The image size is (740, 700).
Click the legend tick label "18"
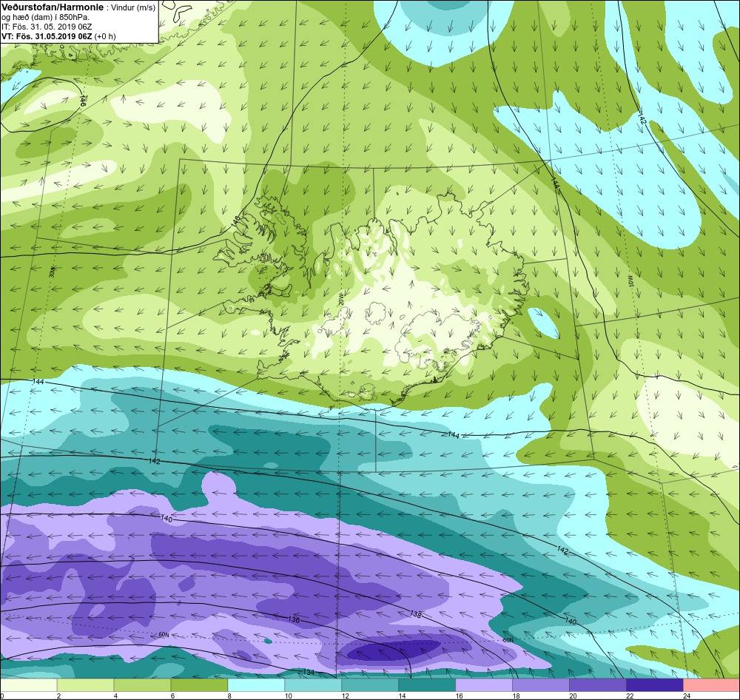[516, 696]
